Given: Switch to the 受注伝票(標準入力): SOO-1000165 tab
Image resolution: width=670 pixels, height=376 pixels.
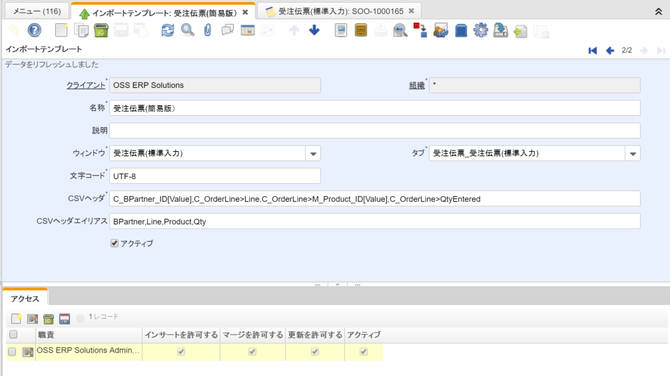Looking at the screenshot, I should pyautogui.click(x=341, y=11).
